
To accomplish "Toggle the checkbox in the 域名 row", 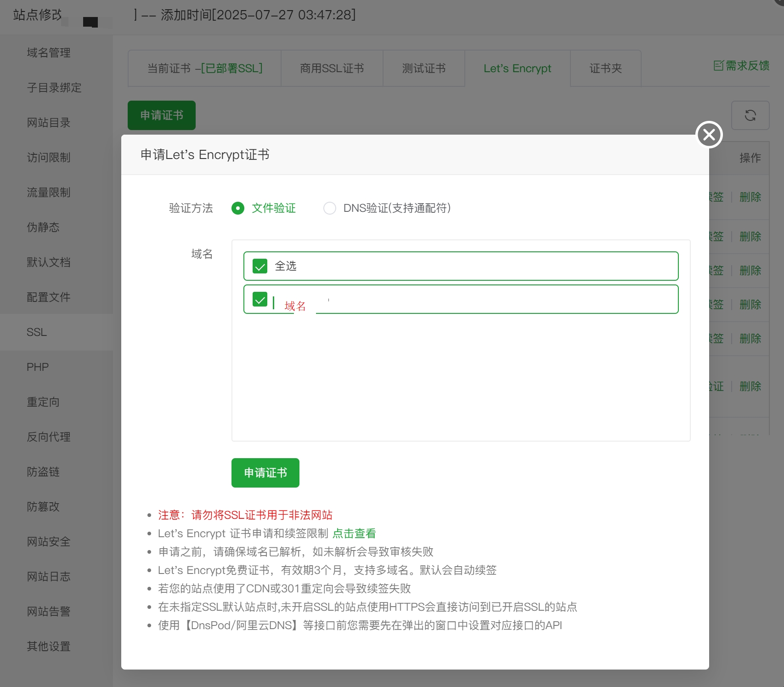I will [260, 299].
